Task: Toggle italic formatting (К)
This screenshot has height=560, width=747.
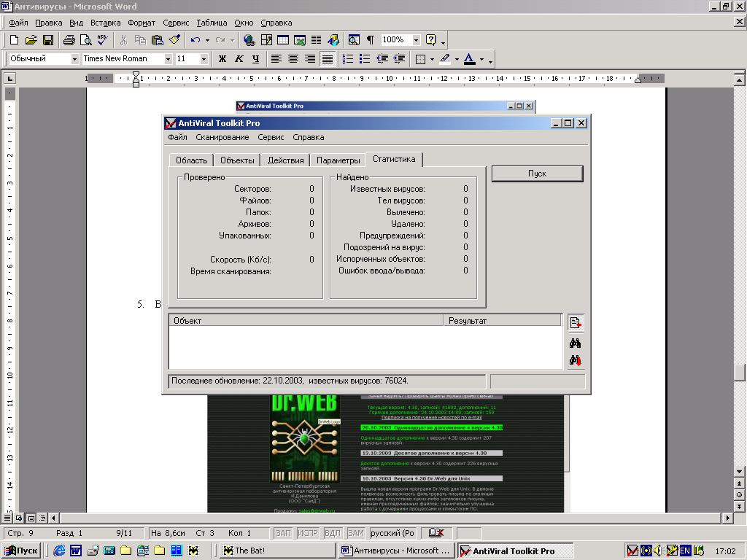Action: click(x=239, y=59)
